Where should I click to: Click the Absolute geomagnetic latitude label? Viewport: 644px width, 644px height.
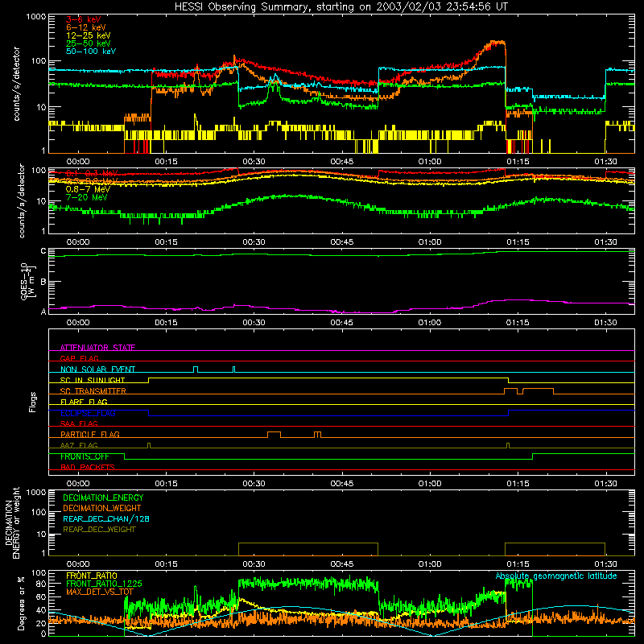[x=556, y=576]
